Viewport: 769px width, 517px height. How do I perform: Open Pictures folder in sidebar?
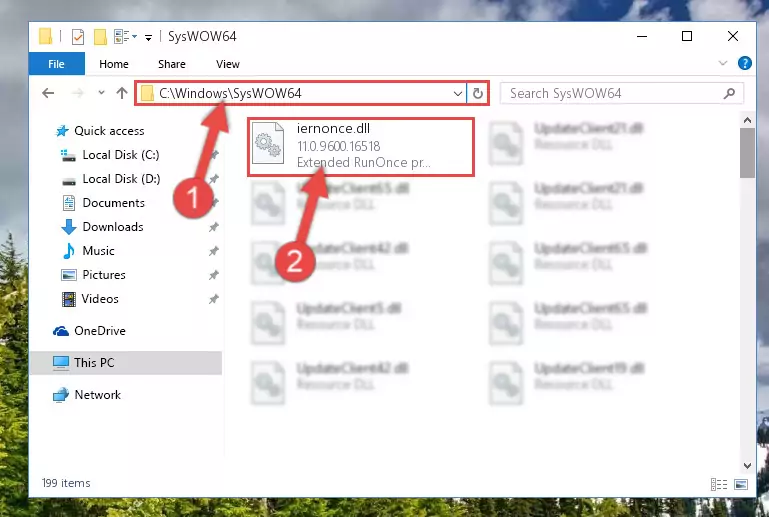(x=103, y=275)
